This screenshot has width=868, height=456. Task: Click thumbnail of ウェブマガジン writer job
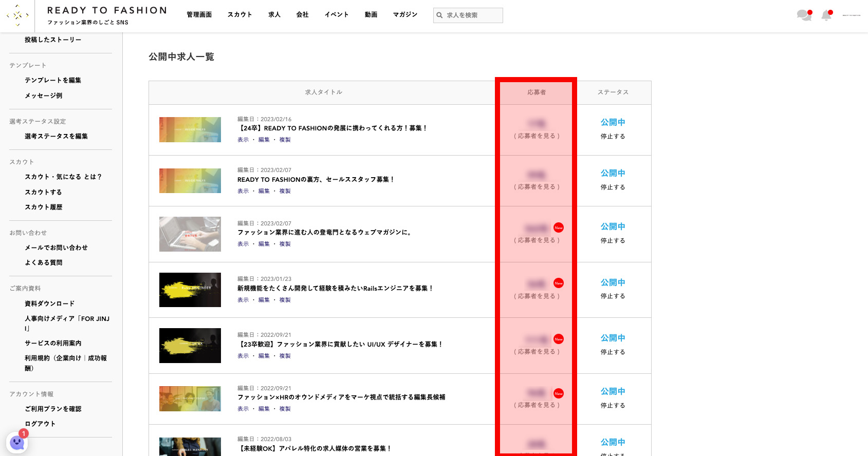(x=190, y=234)
